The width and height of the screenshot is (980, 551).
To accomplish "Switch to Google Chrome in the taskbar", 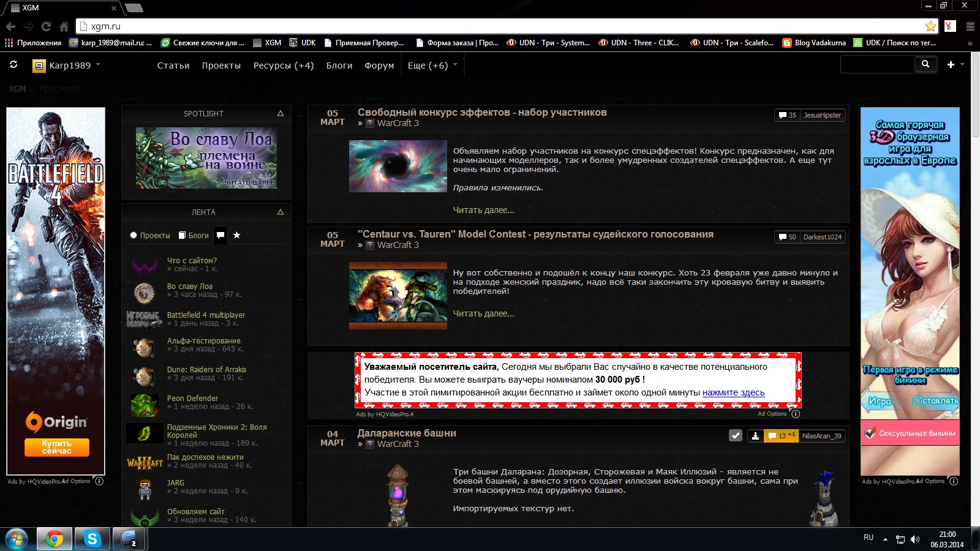I will click(54, 539).
